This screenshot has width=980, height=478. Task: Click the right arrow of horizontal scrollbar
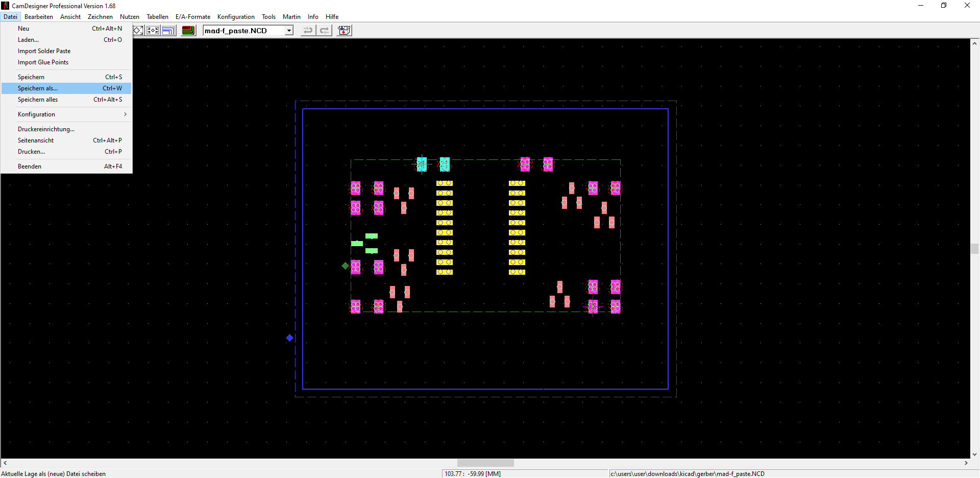[x=966, y=463]
